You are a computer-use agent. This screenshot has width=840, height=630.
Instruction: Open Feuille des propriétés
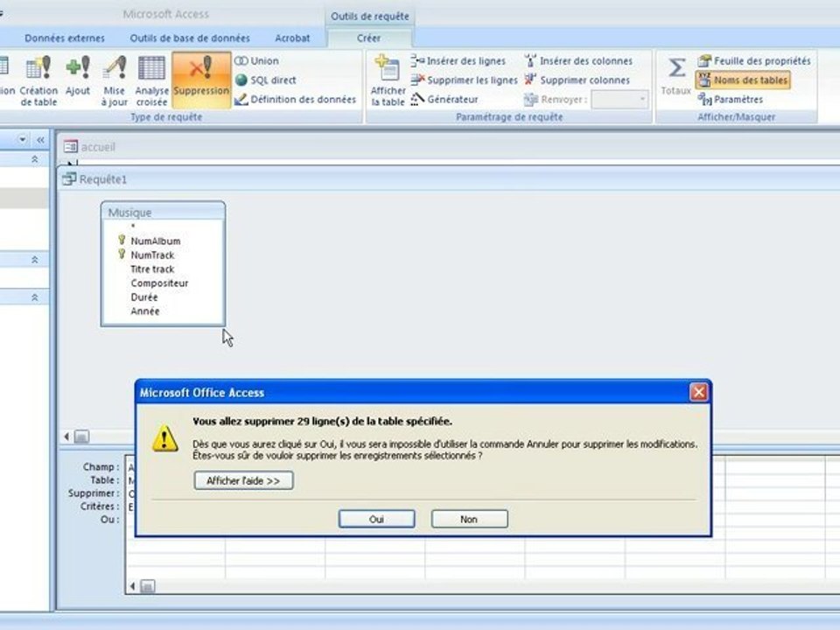(x=754, y=60)
